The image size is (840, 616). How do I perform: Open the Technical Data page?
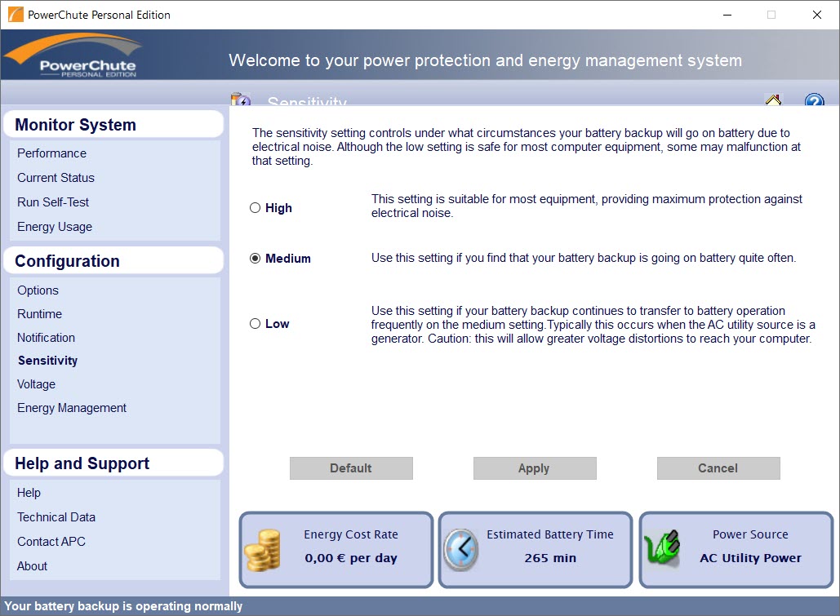pos(56,517)
